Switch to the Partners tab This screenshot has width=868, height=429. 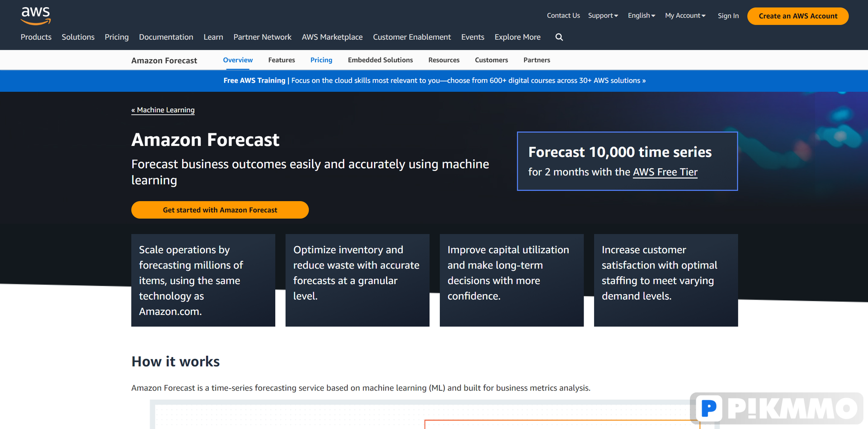(x=537, y=60)
